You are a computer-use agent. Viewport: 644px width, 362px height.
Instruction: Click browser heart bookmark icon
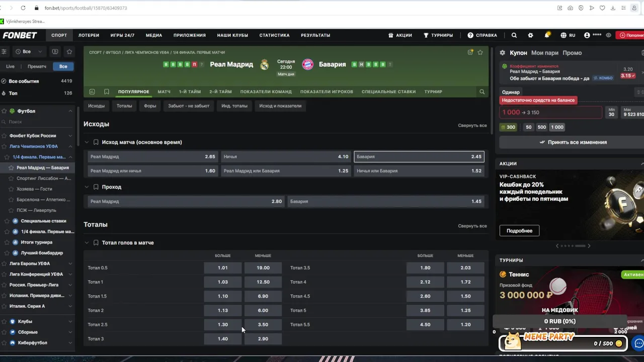click(602, 8)
